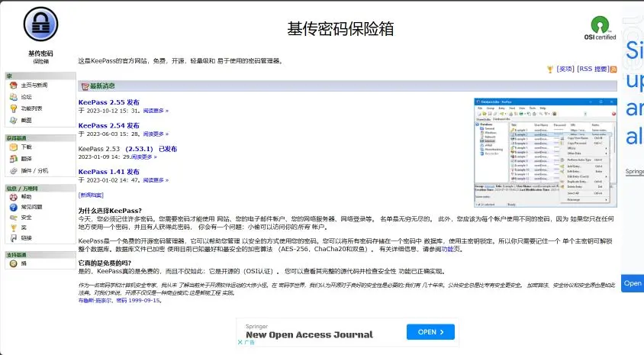Open the 帮助 sidebar link
Viewport: 644px width, 355px height.
tap(26, 197)
